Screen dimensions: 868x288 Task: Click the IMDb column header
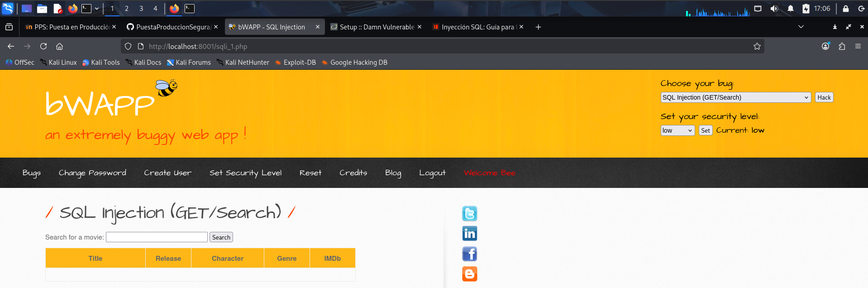(x=333, y=258)
